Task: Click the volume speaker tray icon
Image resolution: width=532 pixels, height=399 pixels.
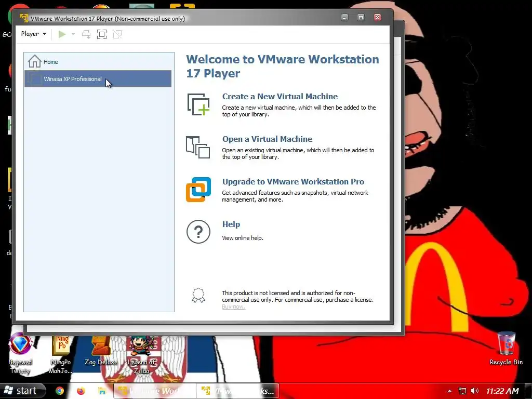Action: [x=475, y=391]
